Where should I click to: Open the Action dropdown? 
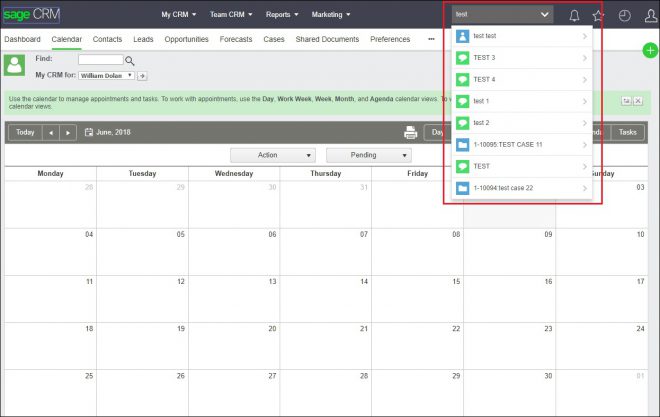272,155
